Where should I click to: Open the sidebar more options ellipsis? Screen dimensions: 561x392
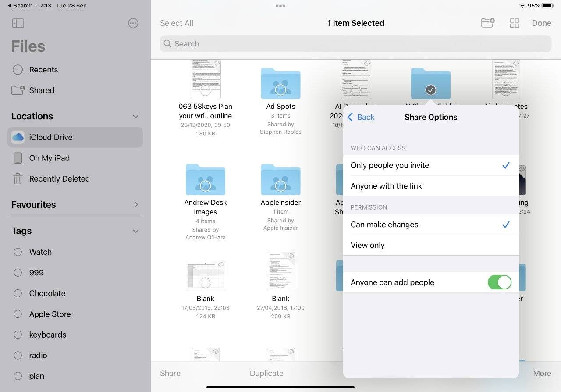click(x=133, y=23)
